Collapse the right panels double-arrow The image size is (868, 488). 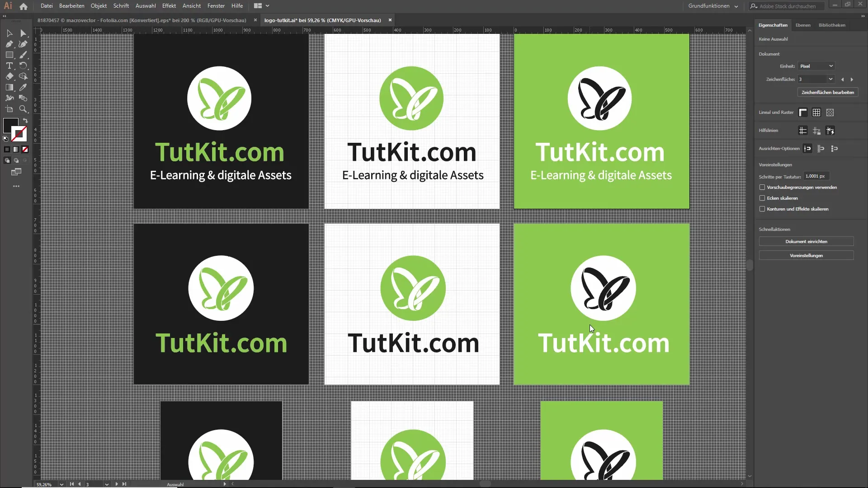pyautogui.click(x=863, y=16)
